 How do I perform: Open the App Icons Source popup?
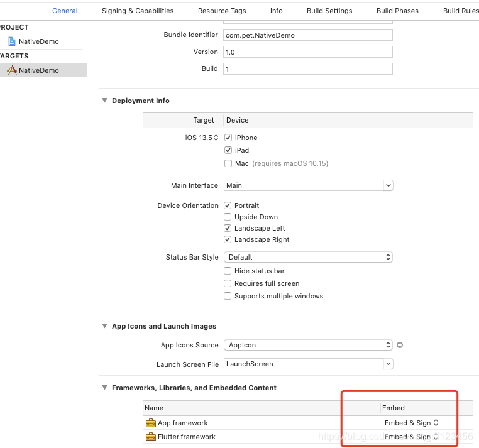(x=308, y=345)
